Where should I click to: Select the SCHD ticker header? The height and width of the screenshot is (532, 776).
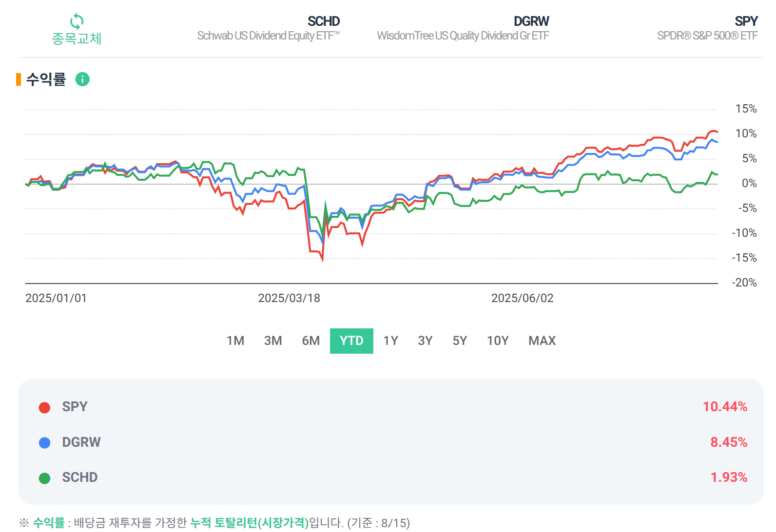[x=323, y=21]
